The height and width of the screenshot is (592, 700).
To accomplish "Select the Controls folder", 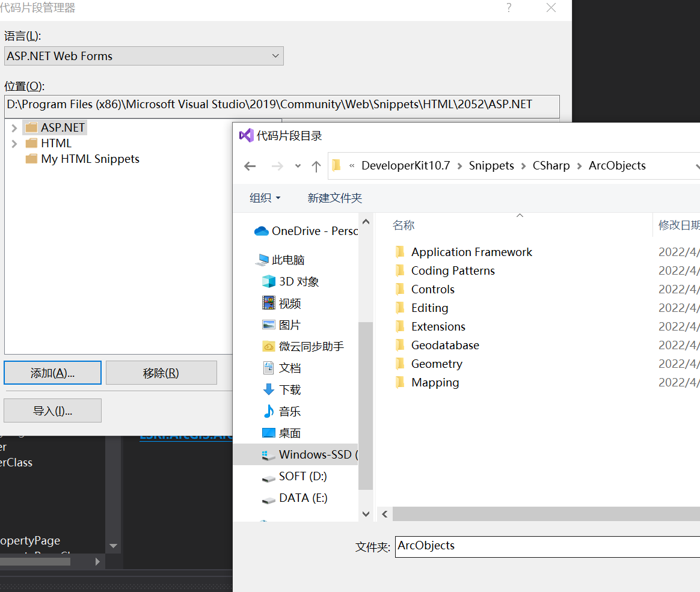I will (425, 290).
